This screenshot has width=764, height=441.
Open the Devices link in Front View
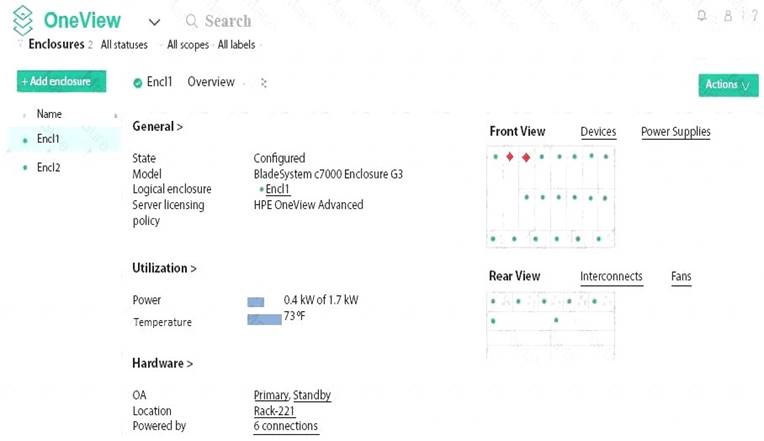click(598, 132)
